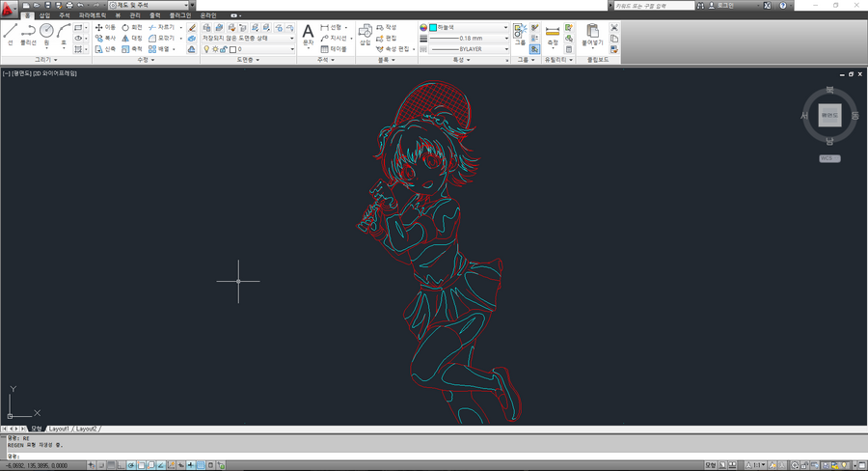Open the Insert (삽입) ribbon tab
Screen dimensions: 868x471
[44, 15]
